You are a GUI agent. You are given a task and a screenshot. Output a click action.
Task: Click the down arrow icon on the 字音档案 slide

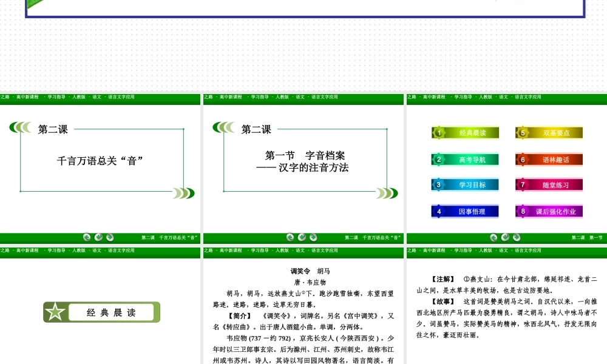click(302, 237)
